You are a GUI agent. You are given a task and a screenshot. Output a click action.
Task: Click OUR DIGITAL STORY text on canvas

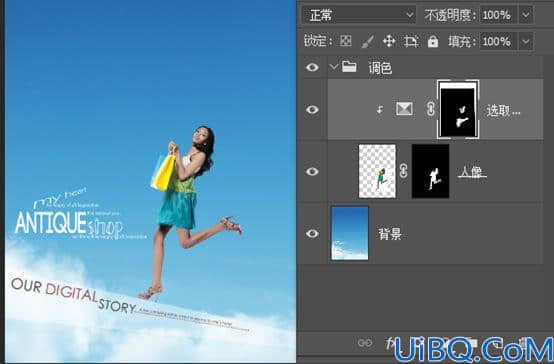[x=73, y=295]
